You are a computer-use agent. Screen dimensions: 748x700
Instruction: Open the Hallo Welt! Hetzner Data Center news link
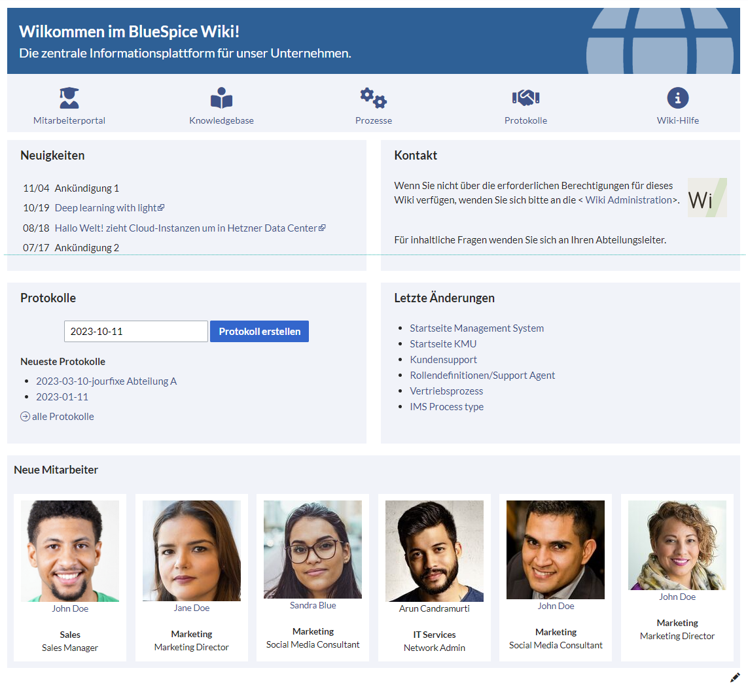(x=190, y=228)
